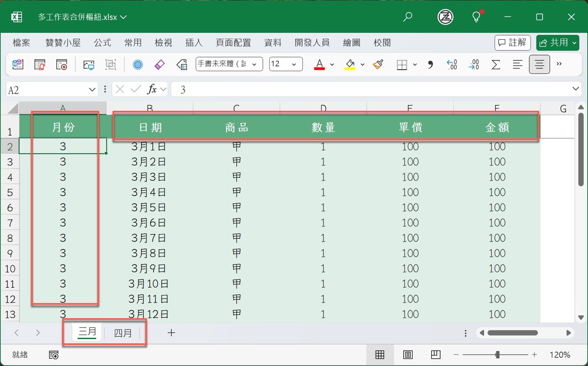This screenshot has height=366, width=588.
Task: Select the purple eraser clear icon
Action: point(160,64)
